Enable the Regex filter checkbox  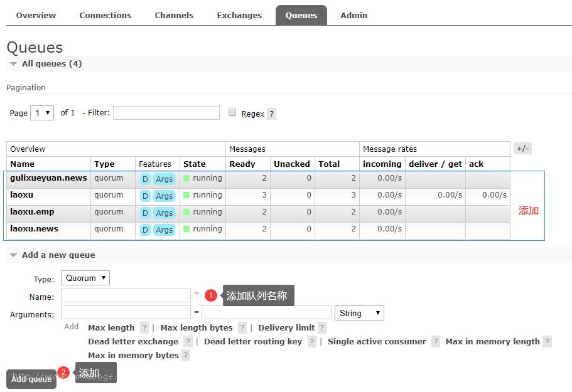232,112
